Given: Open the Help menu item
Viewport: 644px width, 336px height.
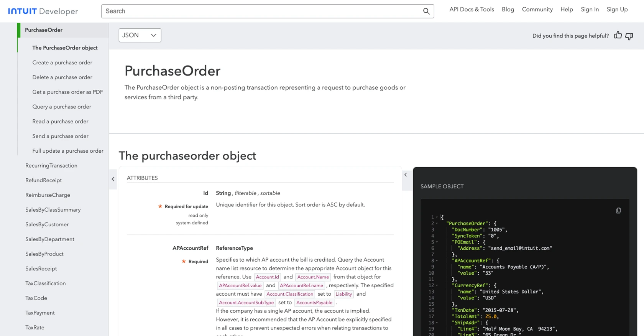Looking at the screenshot, I should 567,10.
